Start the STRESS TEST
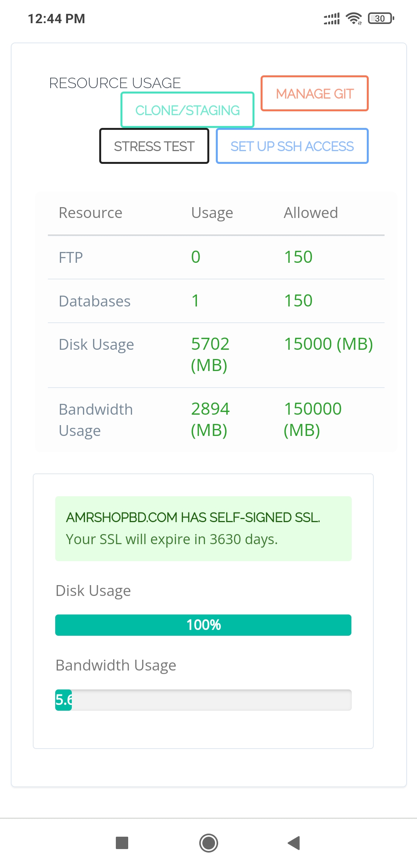Viewport: 417px width, 868px height. (x=154, y=146)
